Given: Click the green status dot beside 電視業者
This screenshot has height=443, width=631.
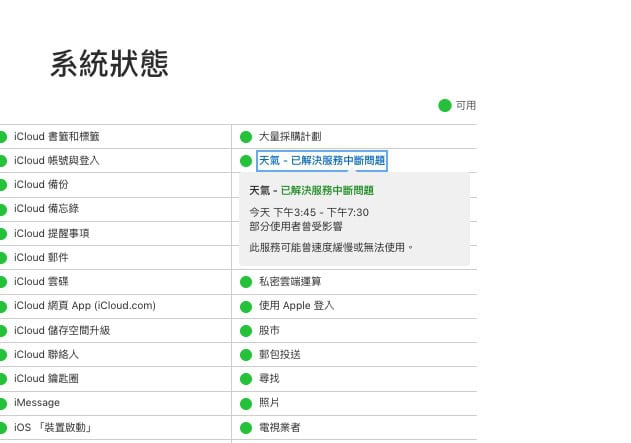Looking at the screenshot, I should tap(246, 427).
